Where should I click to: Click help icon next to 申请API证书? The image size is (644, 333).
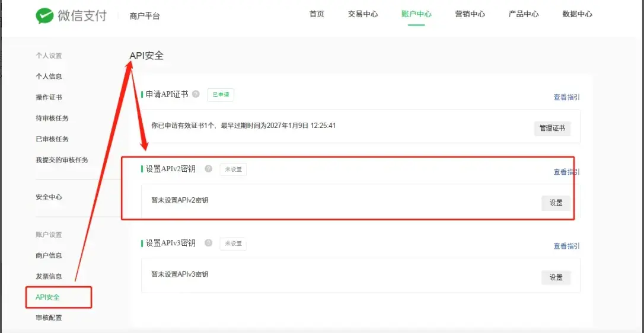pos(196,94)
